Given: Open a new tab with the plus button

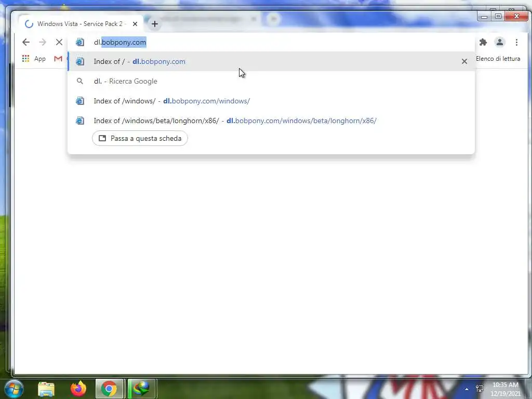Looking at the screenshot, I should [155, 24].
